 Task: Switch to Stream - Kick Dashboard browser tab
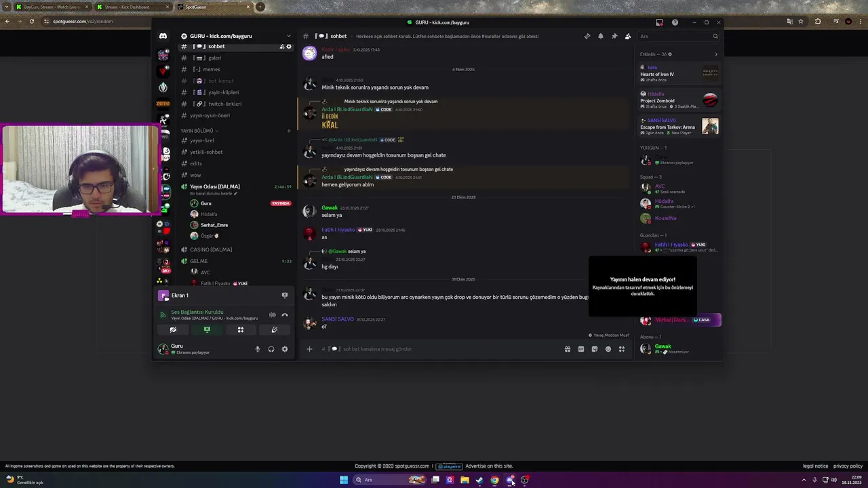tap(132, 7)
